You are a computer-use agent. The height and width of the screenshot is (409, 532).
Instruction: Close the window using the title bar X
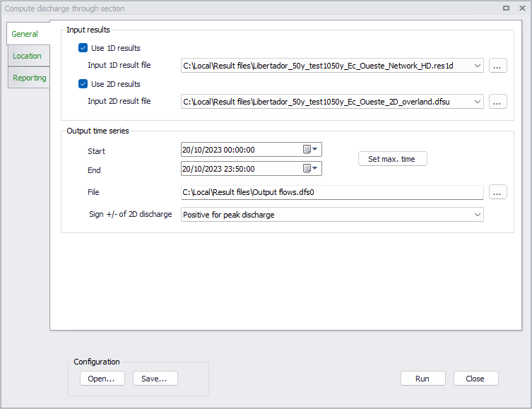point(522,8)
